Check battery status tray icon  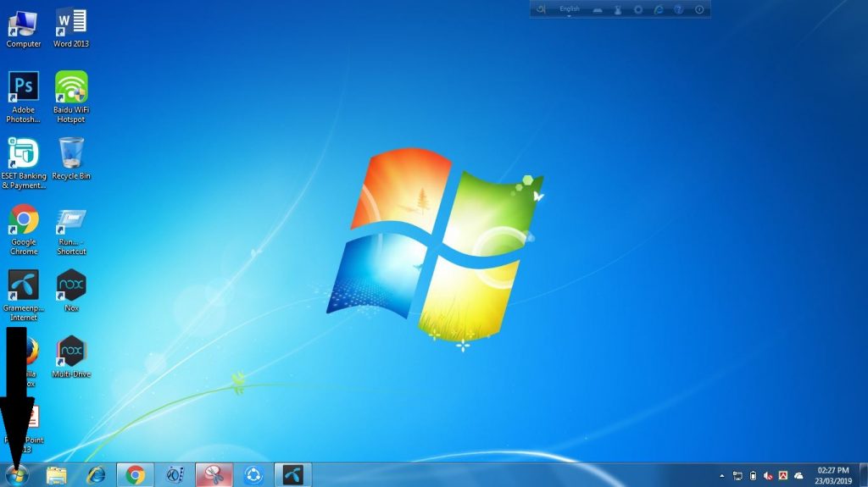(753, 476)
